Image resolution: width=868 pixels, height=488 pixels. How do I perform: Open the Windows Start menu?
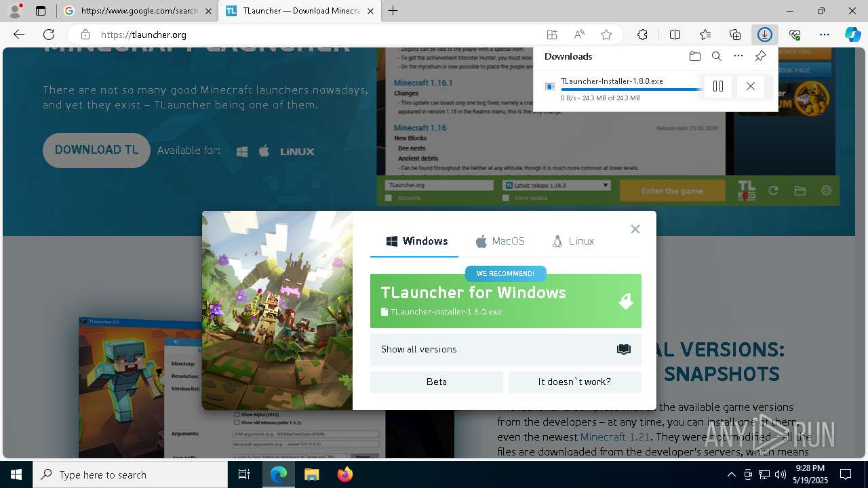pos(16,474)
